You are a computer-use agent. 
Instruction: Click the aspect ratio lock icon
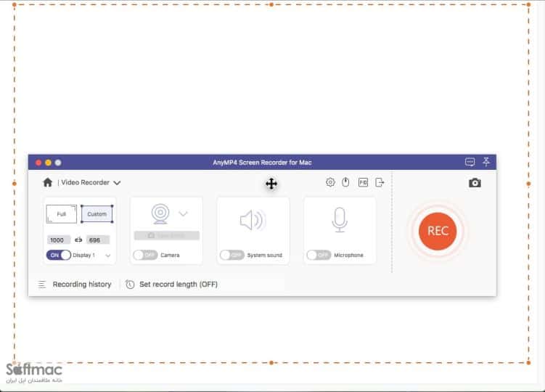click(x=78, y=240)
